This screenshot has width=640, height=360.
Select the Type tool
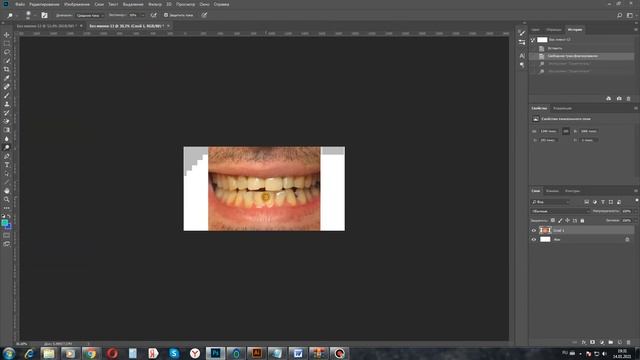coord(7,165)
